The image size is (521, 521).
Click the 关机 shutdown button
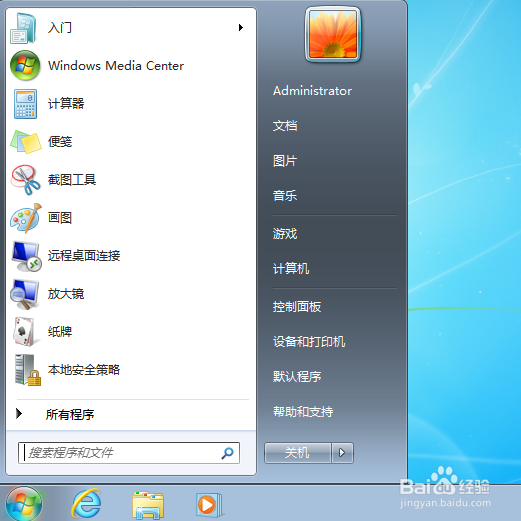pos(298,453)
